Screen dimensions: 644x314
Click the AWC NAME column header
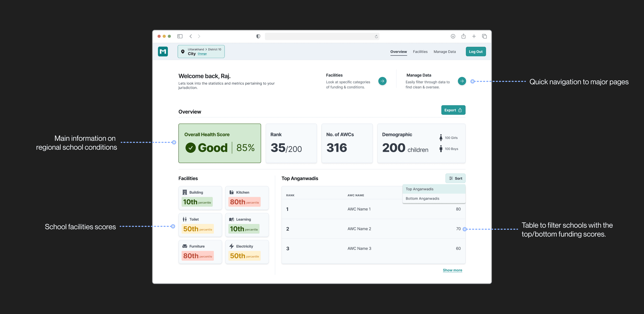tap(356, 195)
